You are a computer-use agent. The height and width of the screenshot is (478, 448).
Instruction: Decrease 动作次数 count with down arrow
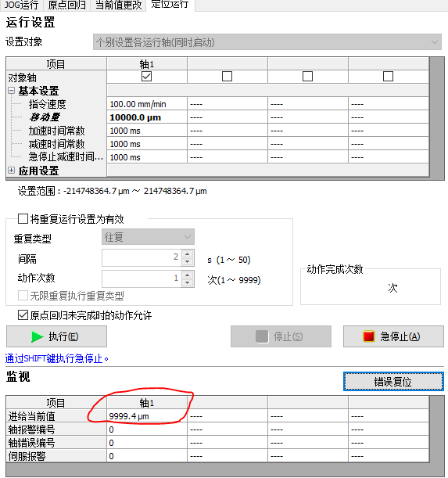pos(188,282)
